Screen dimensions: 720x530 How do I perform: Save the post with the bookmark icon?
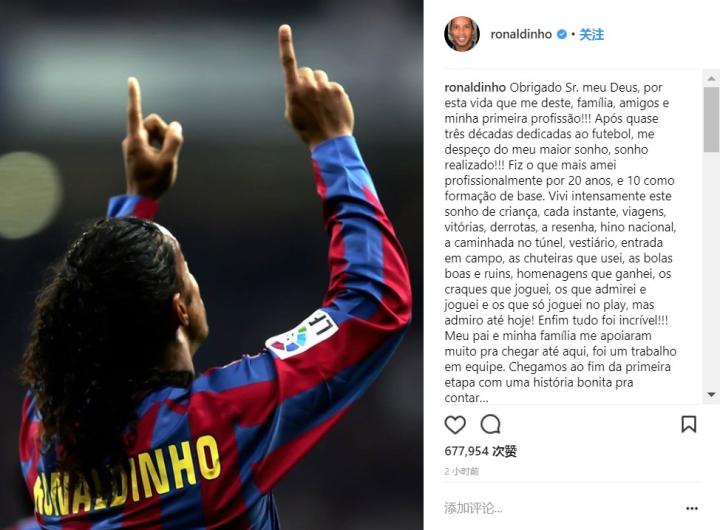(688, 424)
